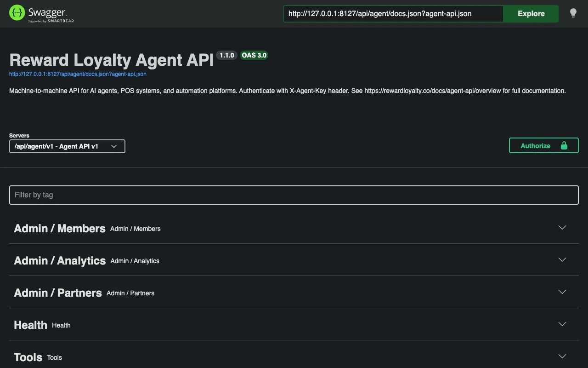This screenshot has width=588, height=368.
Task: Click the Explore button
Action: click(531, 14)
